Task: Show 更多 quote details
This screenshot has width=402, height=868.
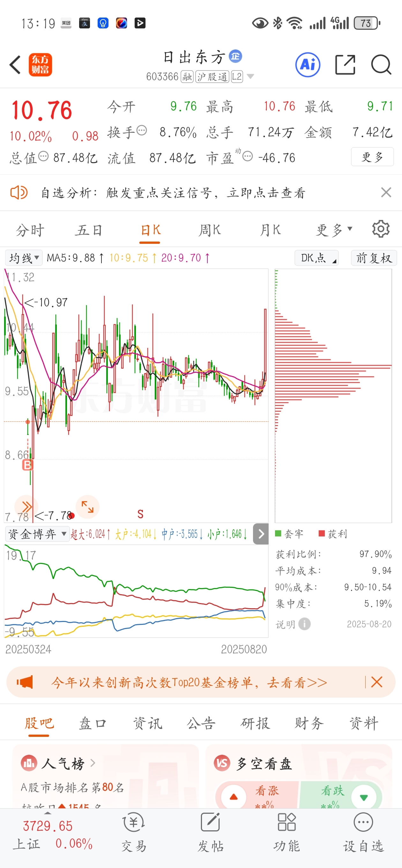Action: pyautogui.click(x=372, y=157)
